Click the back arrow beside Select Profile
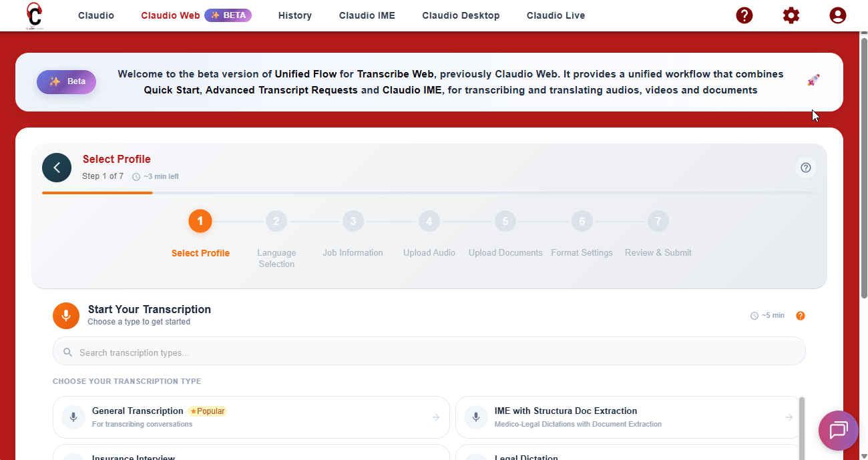This screenshot has height=460, width=868. pyautogui.click(x=57, y=168)
